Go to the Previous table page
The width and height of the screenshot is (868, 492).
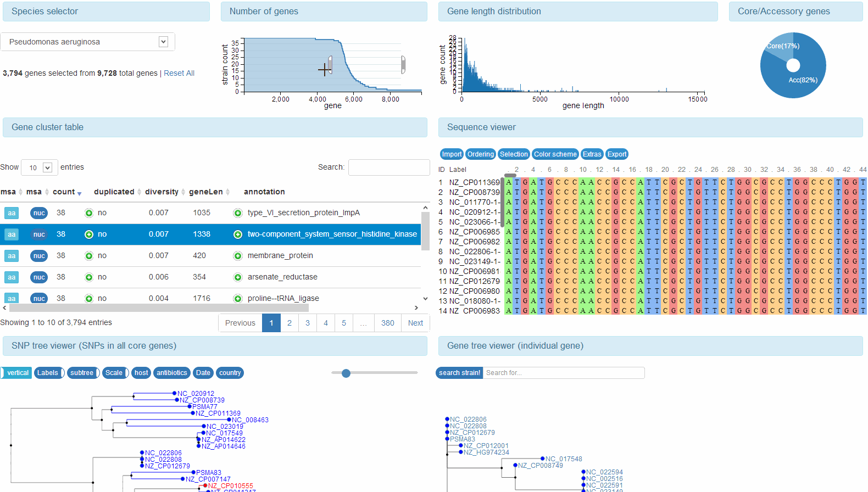click(x=240, y=323)
